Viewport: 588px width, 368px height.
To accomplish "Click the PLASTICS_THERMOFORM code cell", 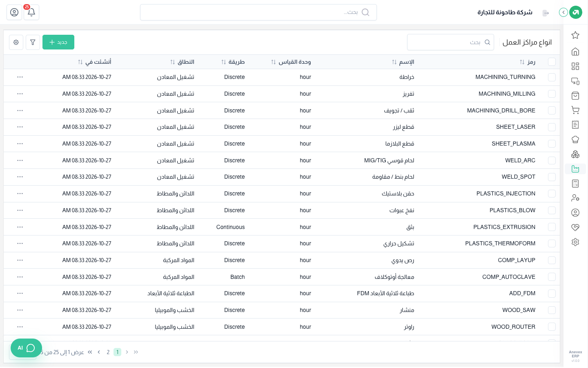I will click(x=500, y=243).
